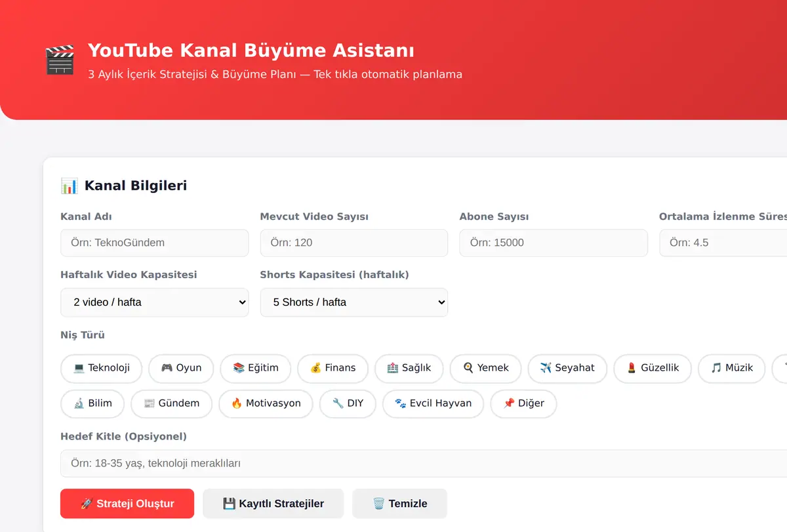This screenshot has width=787, height=532.
Task: Click the Hedef Kitle (Opsiyonel) label
Action: [123, 436]
